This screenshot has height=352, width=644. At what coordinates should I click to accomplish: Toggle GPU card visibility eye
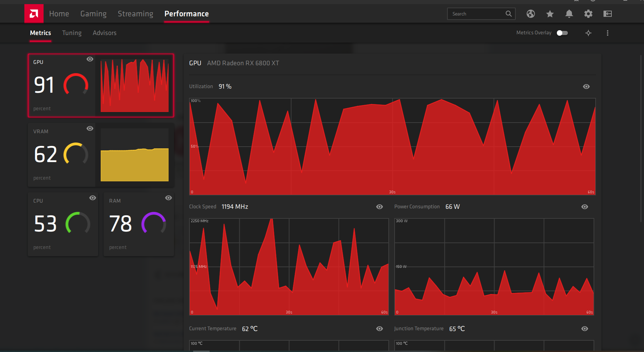(90, 59)
